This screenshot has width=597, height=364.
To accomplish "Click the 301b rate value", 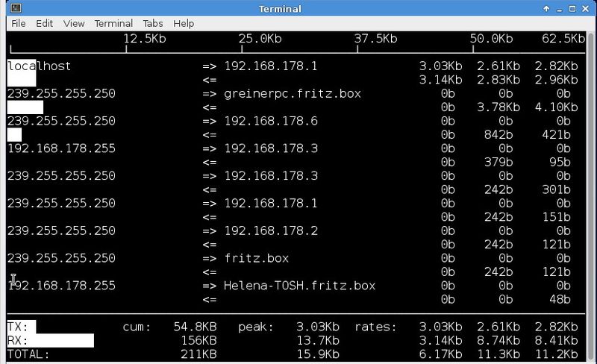I will coord(556,189).
